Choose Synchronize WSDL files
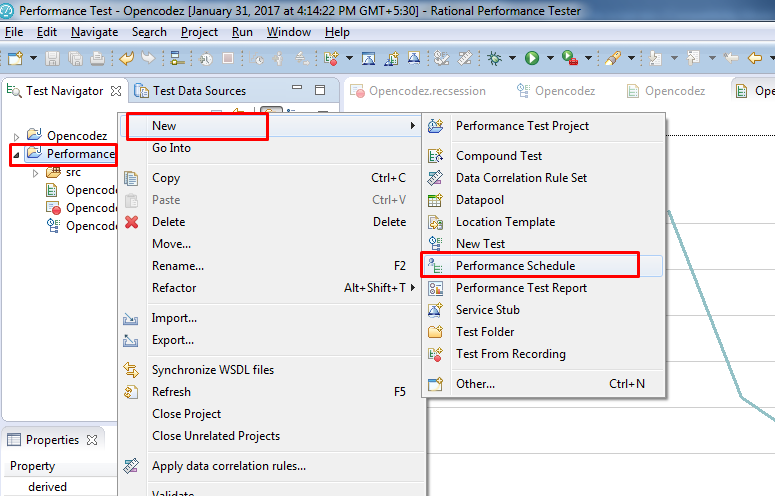Screen dimensions: 775x496 coord(270,370)
